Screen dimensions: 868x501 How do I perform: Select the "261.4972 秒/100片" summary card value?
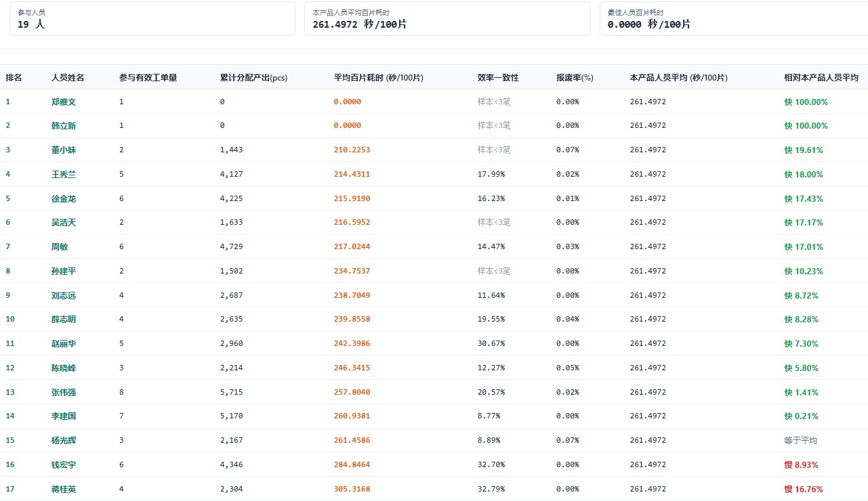click(x=360, y=24)
